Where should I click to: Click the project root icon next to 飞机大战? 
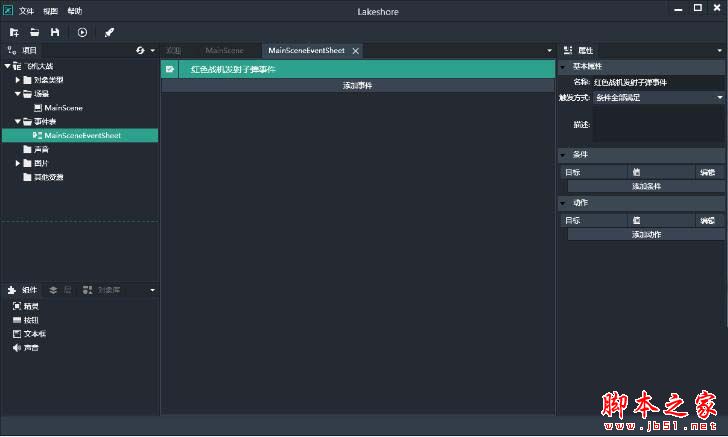click(17, 66)
